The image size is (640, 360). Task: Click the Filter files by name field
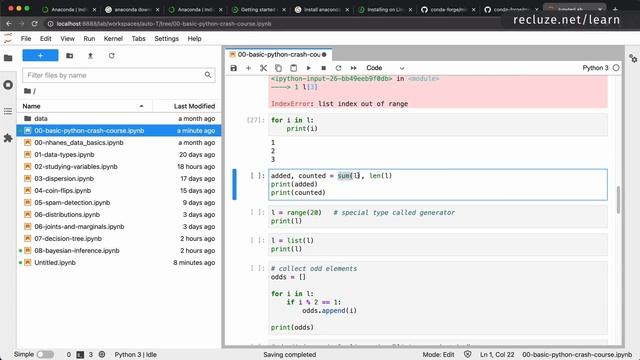click(119, 75)
